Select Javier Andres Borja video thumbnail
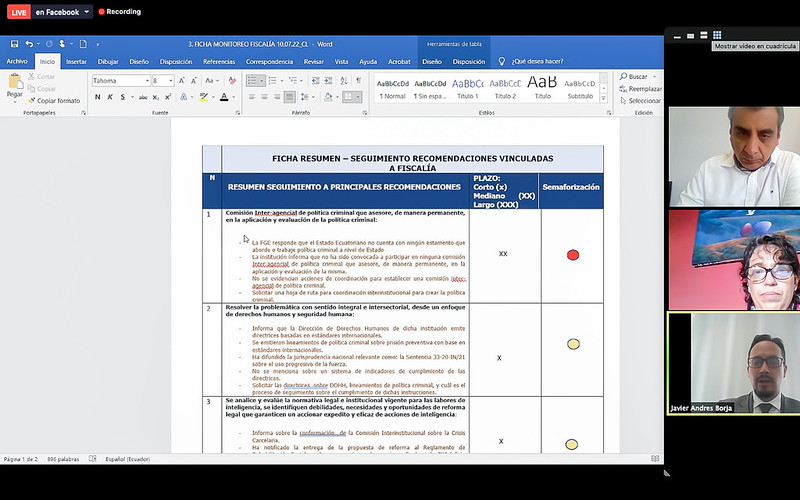Image resolution: width=800 pixels, height=500 pixels. [x=734, y=363]
